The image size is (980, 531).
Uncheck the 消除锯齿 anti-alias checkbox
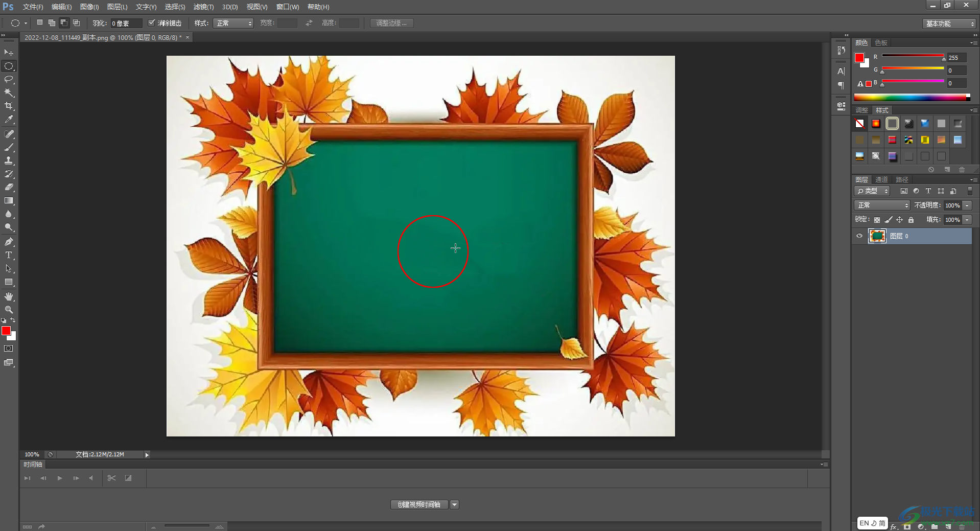click(x=152, y=23)
